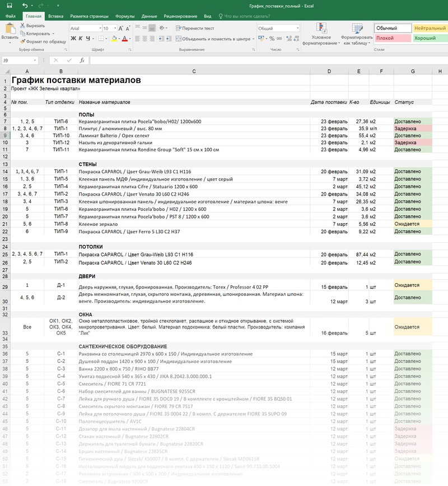Image resolution: width=448 pixels, height=486 pixels.
Task: Click Format Painter (Формат по образцу)
Action: 43,41
